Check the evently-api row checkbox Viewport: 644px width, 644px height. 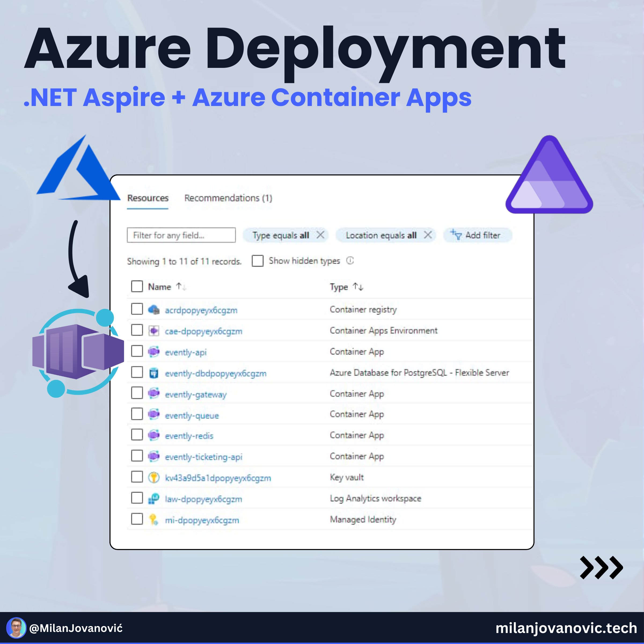point(137,351)
